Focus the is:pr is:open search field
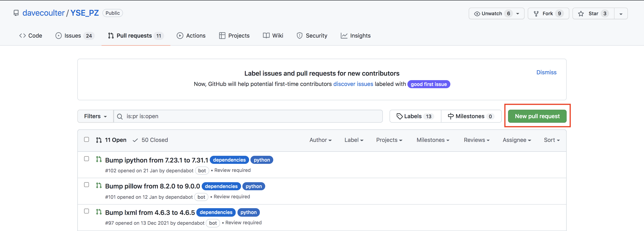 [248, 116]
